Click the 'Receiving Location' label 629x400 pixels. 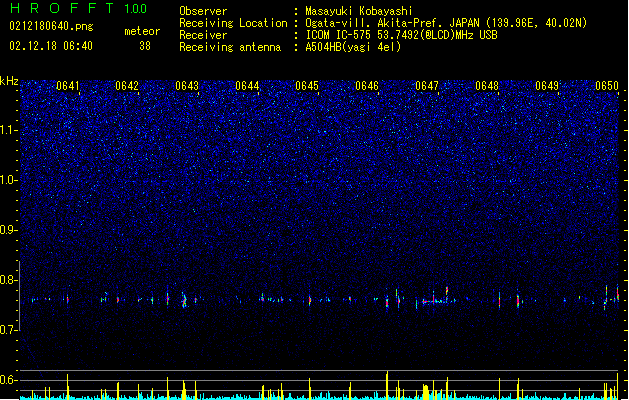point(233,23)
